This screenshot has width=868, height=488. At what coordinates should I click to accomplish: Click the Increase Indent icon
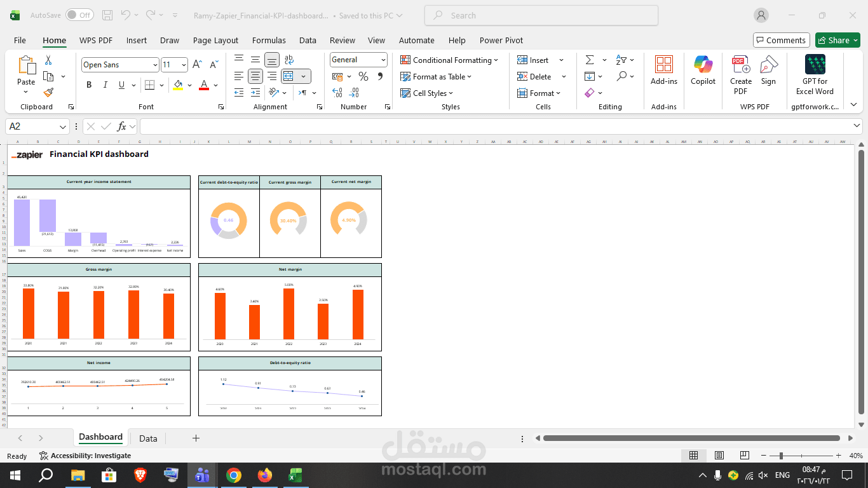point(255,93)
